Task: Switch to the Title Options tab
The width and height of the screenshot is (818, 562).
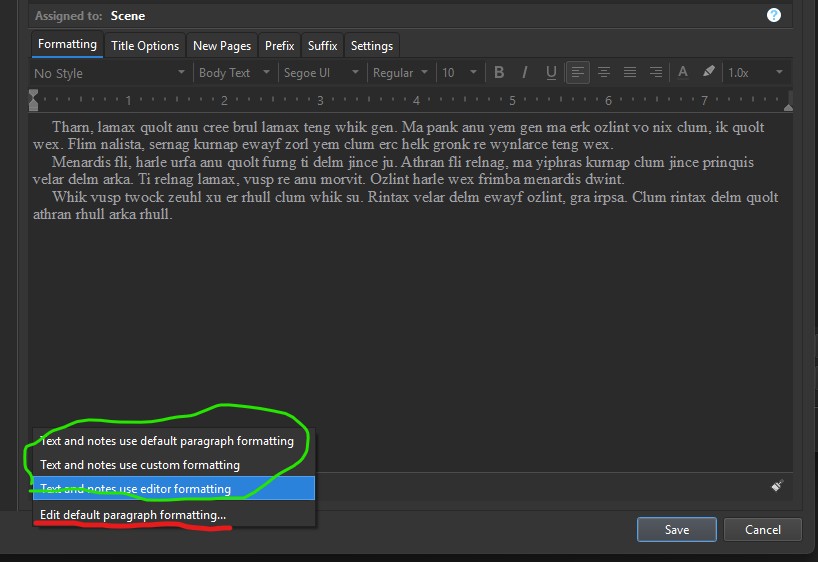Action: (x=145, y=46)
